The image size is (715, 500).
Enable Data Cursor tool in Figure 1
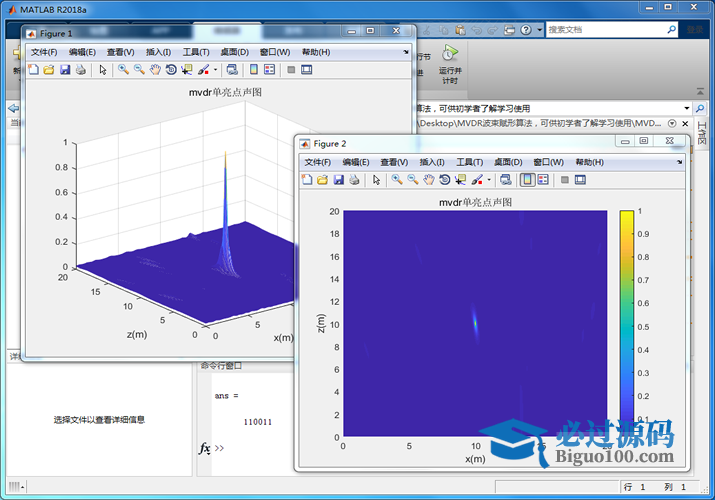pos(187,70)
